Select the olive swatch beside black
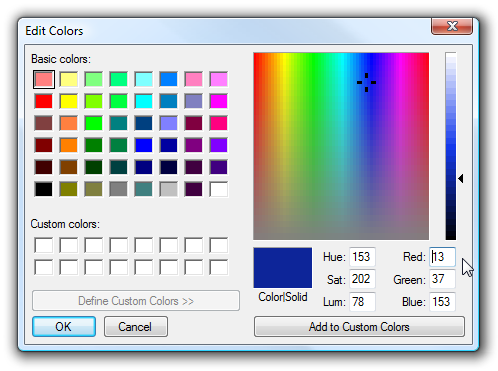The image size is (498, 371). point(69,189)
